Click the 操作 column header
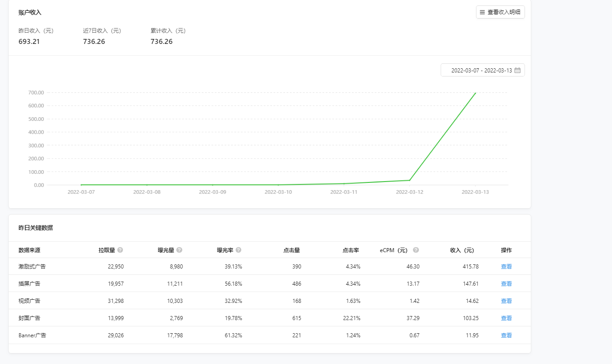The width and height of the screenshot is (612, 364). [506, 250]
